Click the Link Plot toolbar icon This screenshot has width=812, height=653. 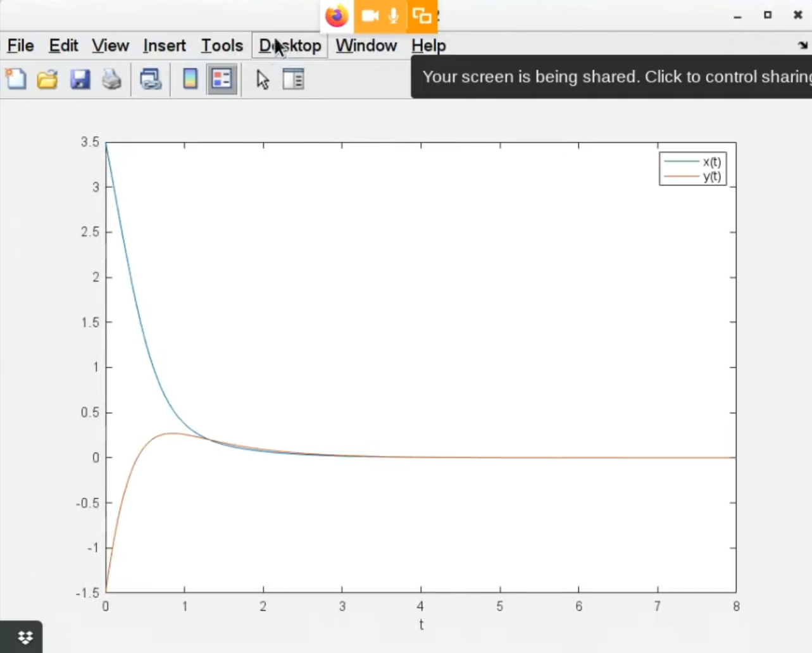[x=151, y=79]
